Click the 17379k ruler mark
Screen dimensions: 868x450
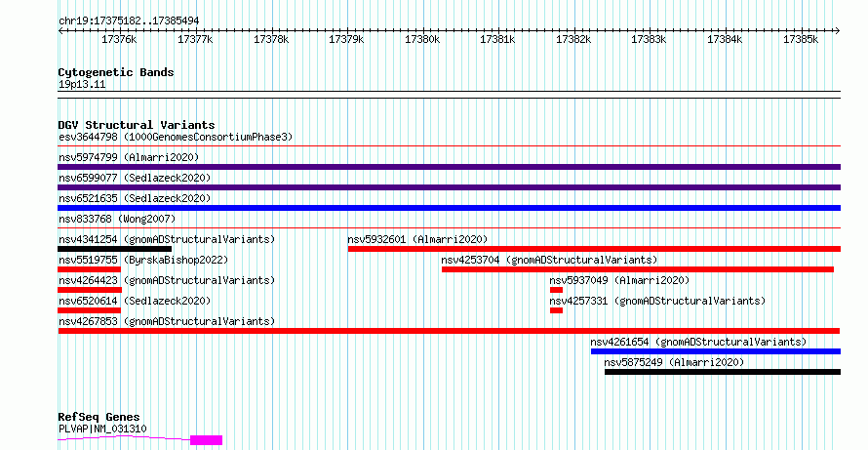346,39
